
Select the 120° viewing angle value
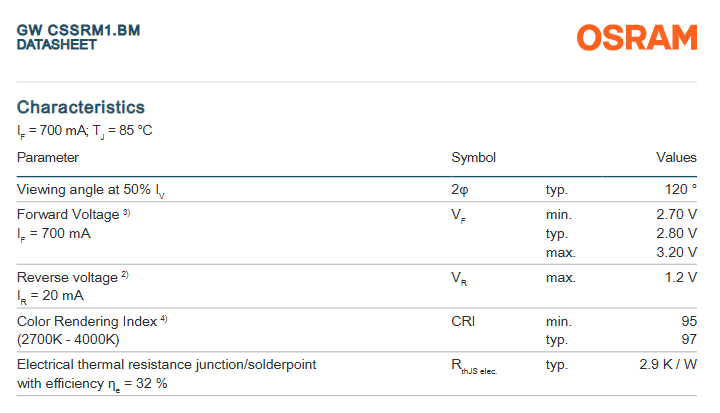[x=681, y=189]
